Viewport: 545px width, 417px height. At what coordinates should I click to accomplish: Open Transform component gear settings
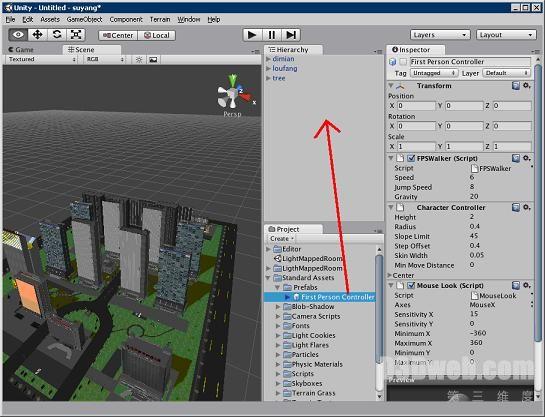(527, 85)
